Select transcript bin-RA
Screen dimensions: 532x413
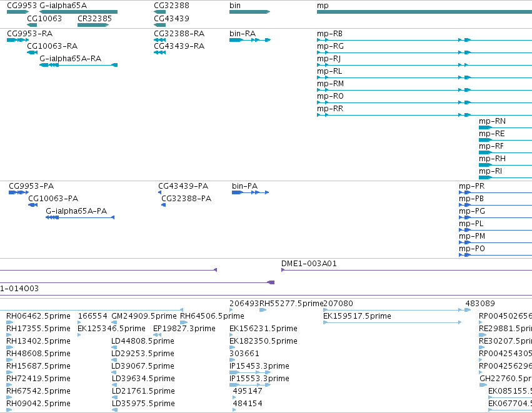pyautogui.click(x=249, y=40)
